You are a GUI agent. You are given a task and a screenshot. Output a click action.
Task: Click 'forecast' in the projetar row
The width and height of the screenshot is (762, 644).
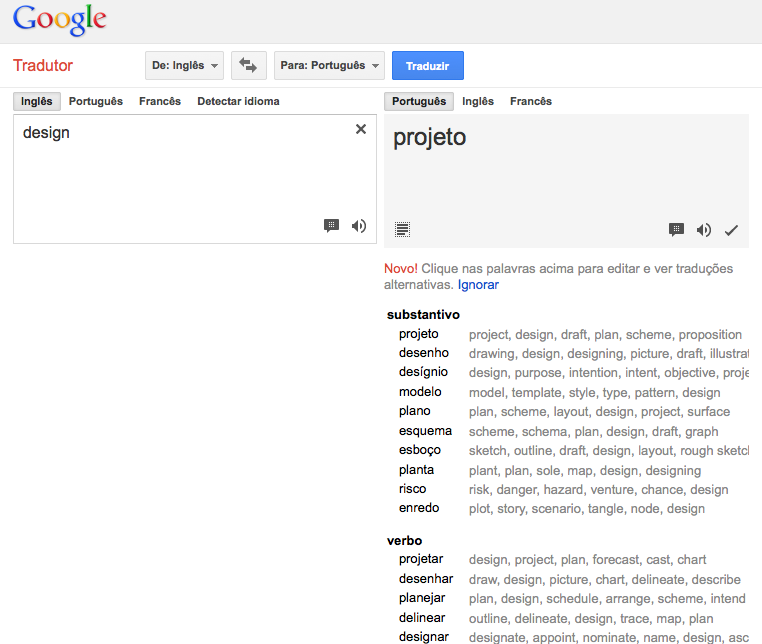point(615,560)
